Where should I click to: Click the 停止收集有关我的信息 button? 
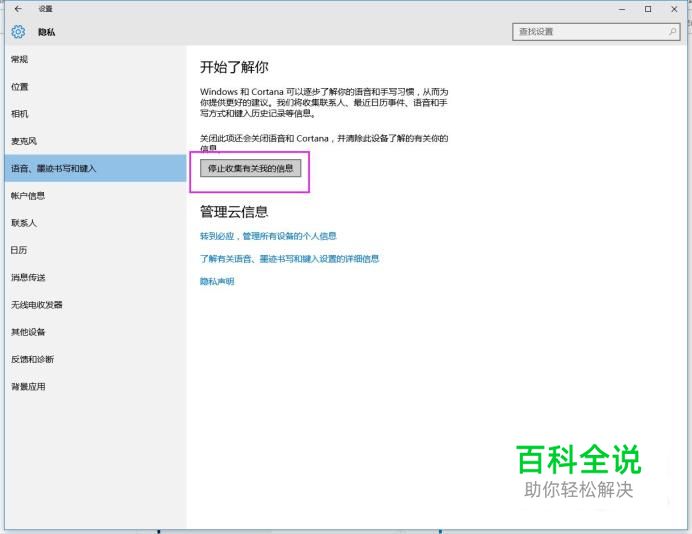(x=250, y=168)
